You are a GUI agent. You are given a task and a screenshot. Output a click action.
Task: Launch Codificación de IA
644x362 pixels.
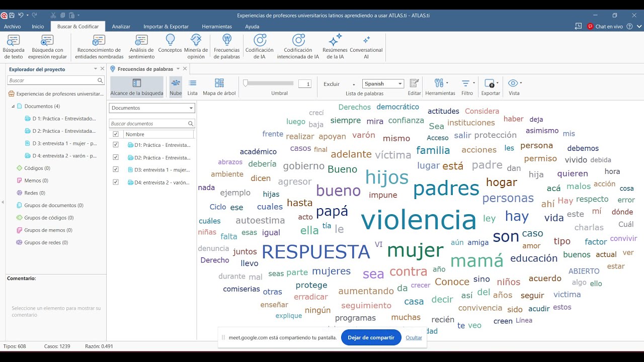259,47
